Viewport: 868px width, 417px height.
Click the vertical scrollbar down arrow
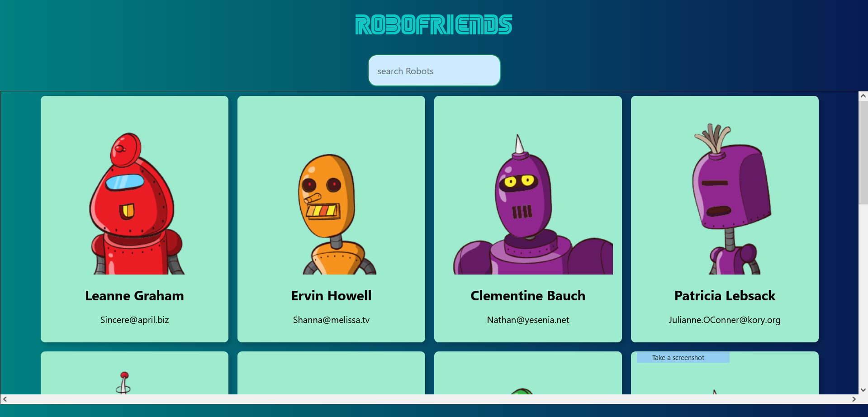pos(863,390)
